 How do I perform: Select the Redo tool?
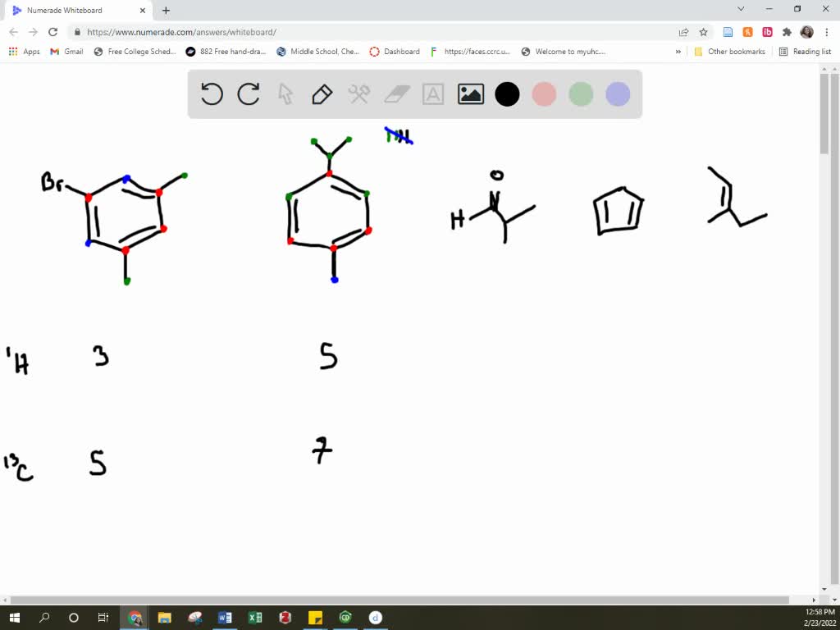249,94
